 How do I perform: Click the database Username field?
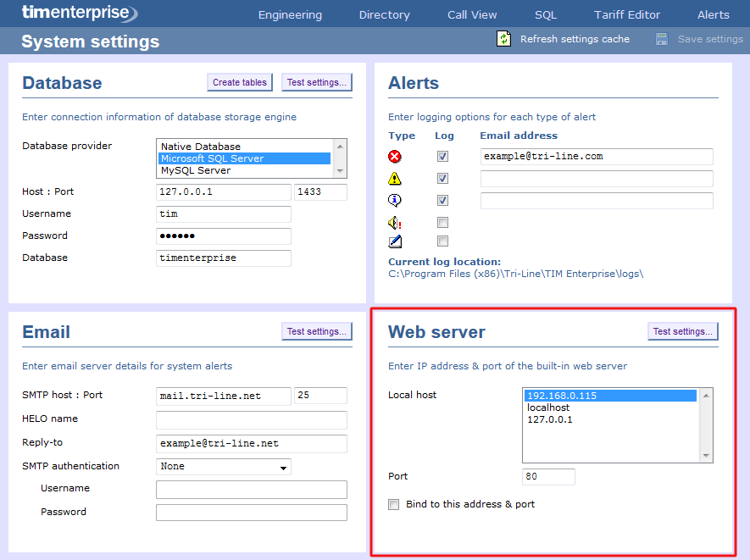coord(224,213)
